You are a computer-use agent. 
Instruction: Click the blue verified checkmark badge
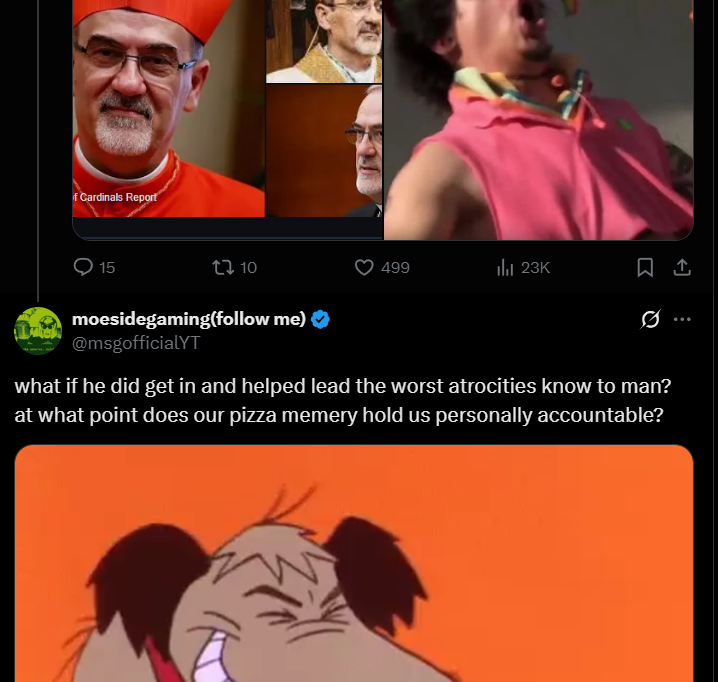coord(320,319)
